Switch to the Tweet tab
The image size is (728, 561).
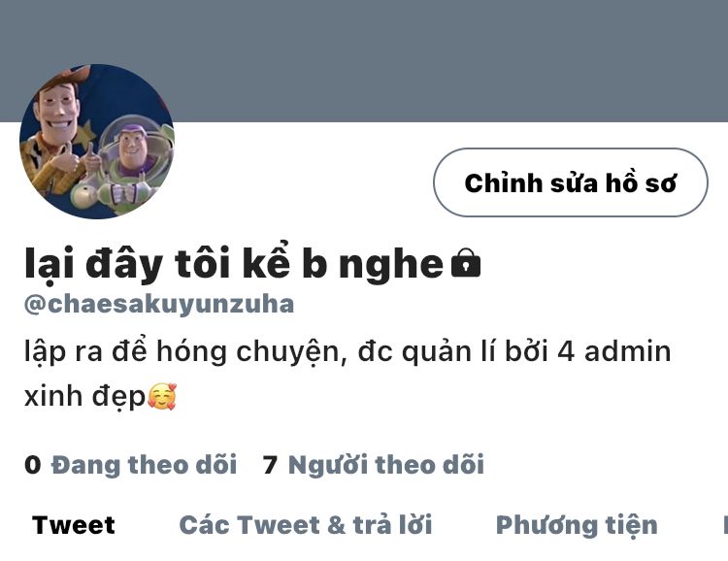tap(74, 525)
